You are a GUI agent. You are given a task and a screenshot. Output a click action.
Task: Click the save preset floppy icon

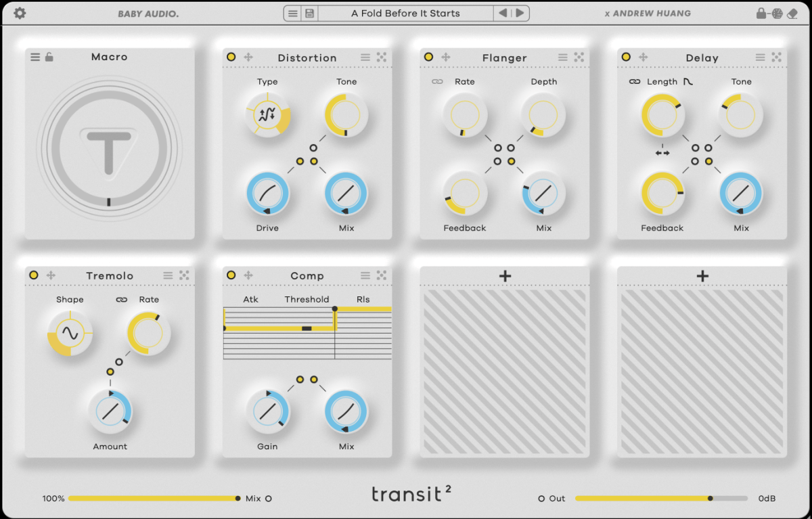coord(309,14)
